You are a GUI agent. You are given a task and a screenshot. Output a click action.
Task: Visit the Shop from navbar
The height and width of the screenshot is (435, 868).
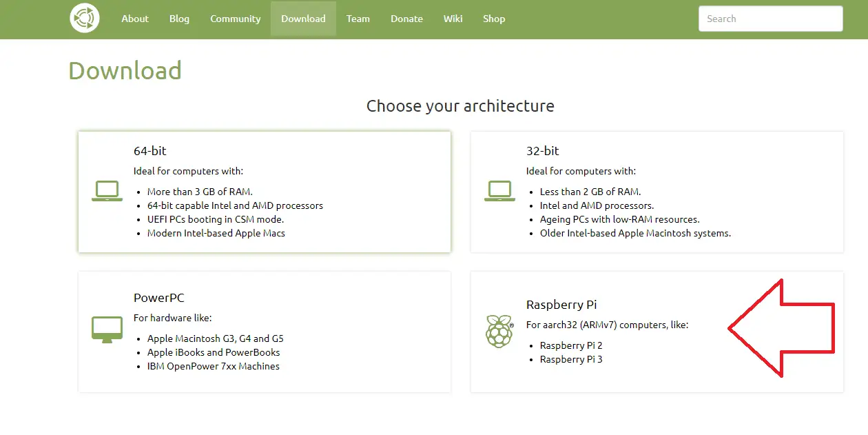[x=494, y=19]
